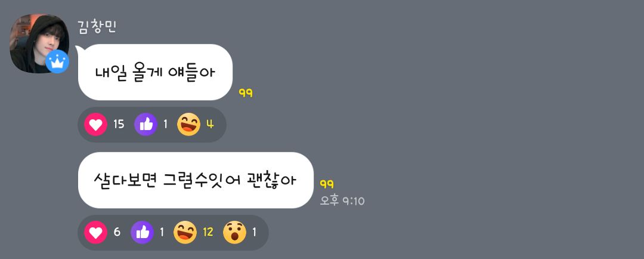Toggle the thumbs-up reaction under "내일 올게 얘들아"
This screenshot has width=644, height=259.
click(x=146, y=124)
